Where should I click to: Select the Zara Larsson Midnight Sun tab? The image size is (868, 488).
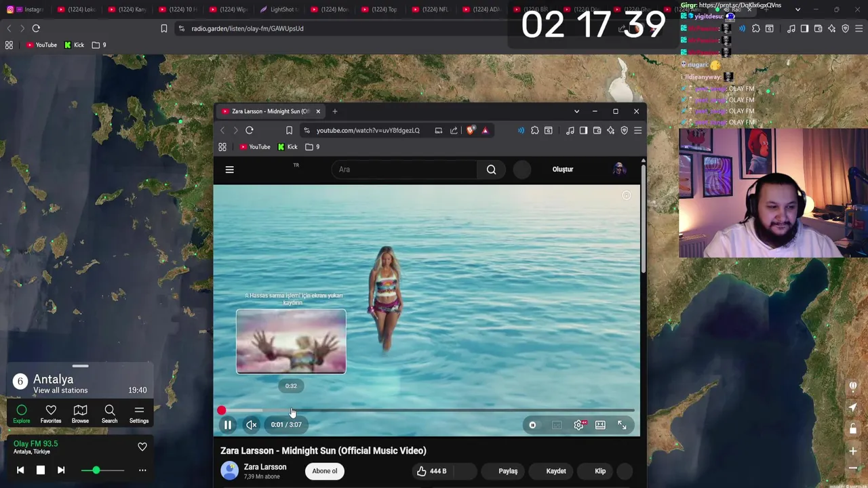(270, 111)
